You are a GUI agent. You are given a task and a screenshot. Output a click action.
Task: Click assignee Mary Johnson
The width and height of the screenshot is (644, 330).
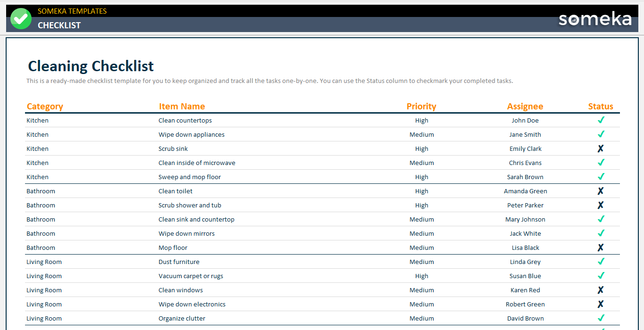point(525,220)
